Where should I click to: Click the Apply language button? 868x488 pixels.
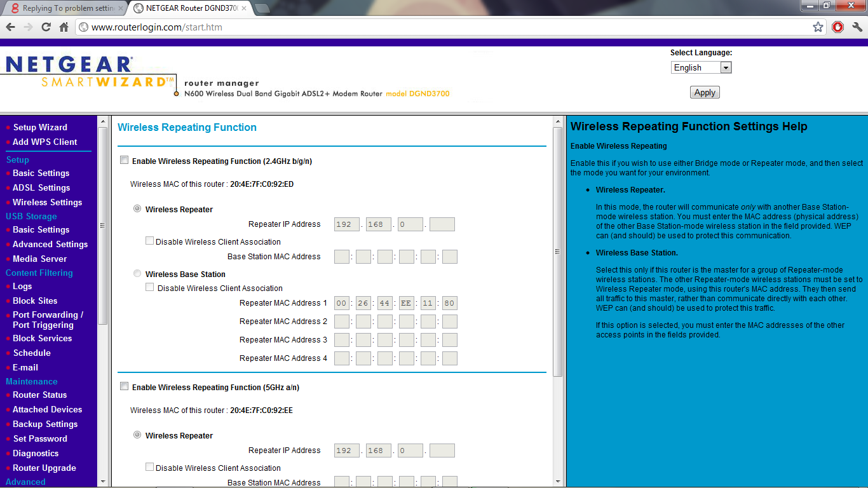pos(705,92)
